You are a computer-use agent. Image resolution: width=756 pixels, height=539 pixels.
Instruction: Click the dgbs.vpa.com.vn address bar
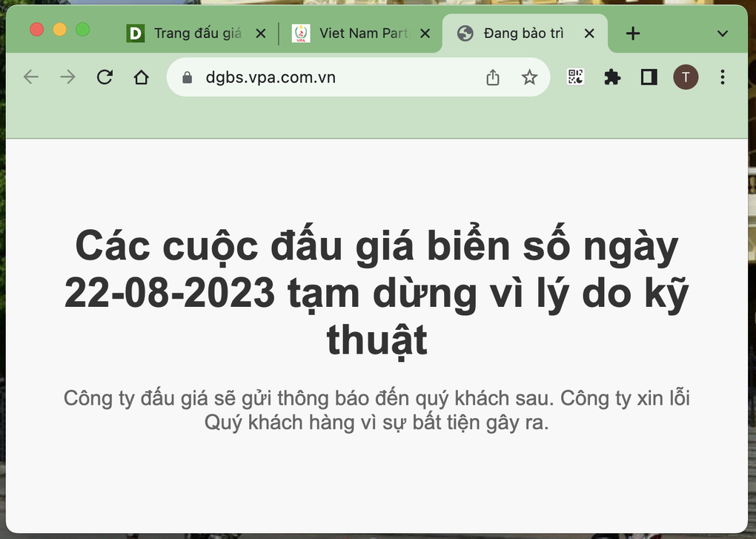point(334,77)
